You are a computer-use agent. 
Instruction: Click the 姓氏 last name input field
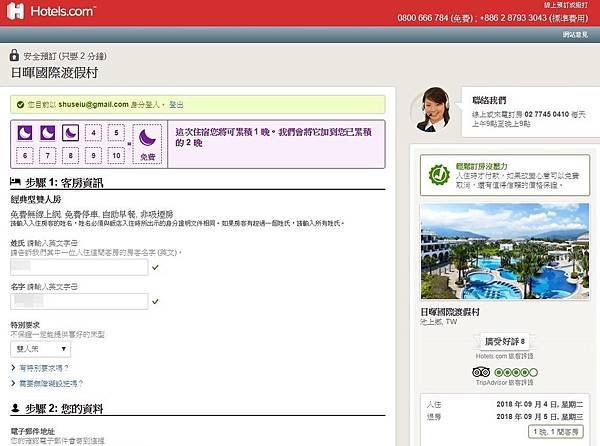tap(79, 267)
